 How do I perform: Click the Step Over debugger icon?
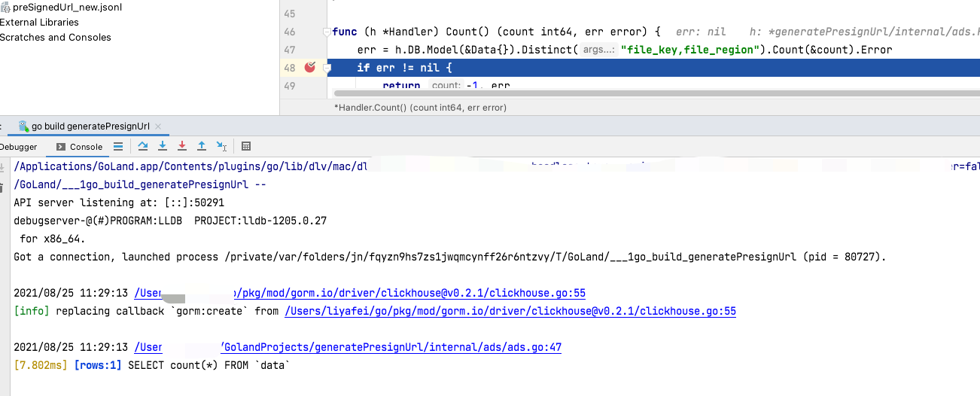[x=143, y=146]
